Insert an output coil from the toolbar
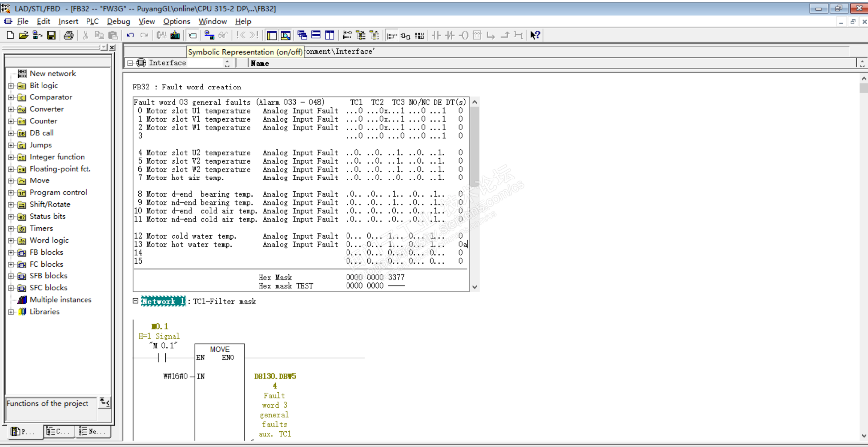 pyautogui.click(x=463, y=35)
